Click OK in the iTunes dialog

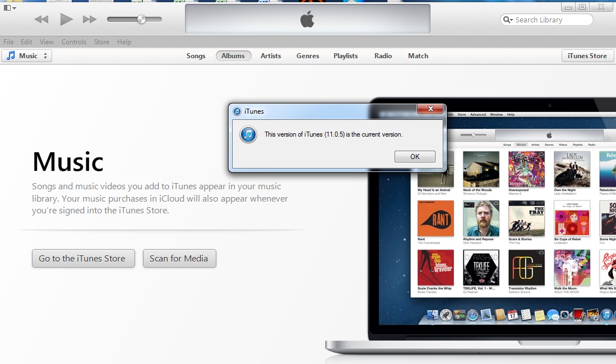pyautogui.click(x=415, y=156)
